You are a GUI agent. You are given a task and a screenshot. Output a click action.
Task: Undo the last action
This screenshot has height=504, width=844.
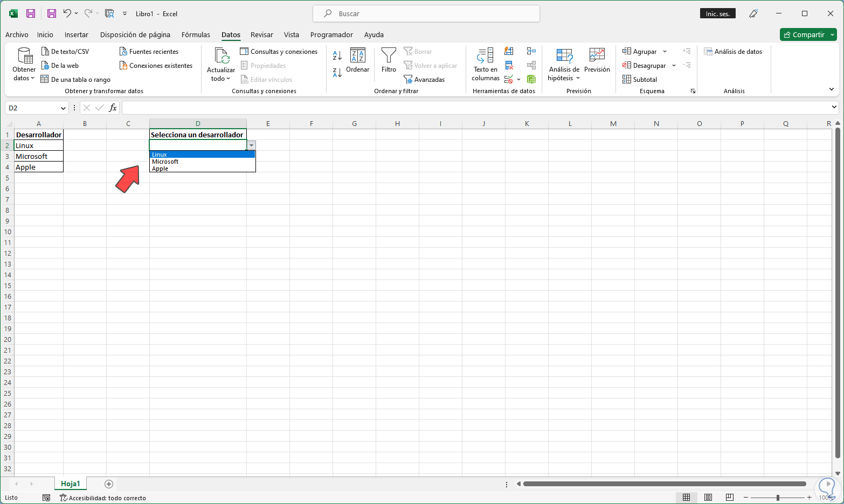(67, 13)
